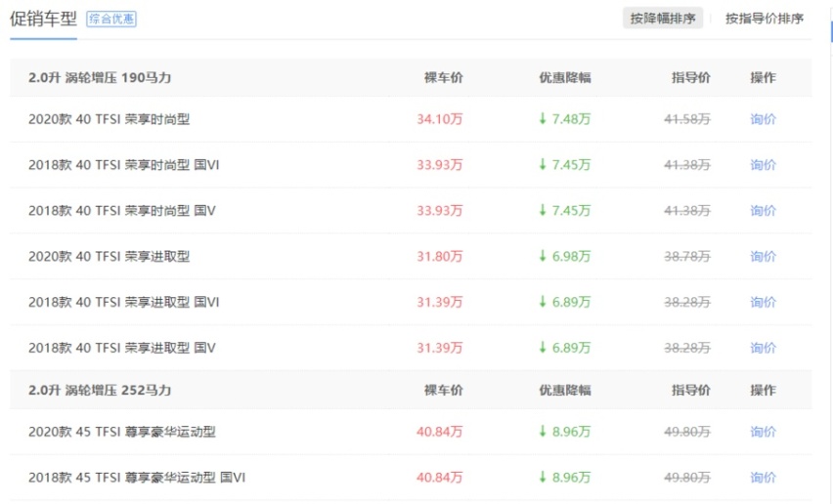Image resolution: width=833 pixels, height=504 pixels.
Task: Click the 2.0升 涡轮增压 252马力 group header
Action: pos(100,390)
